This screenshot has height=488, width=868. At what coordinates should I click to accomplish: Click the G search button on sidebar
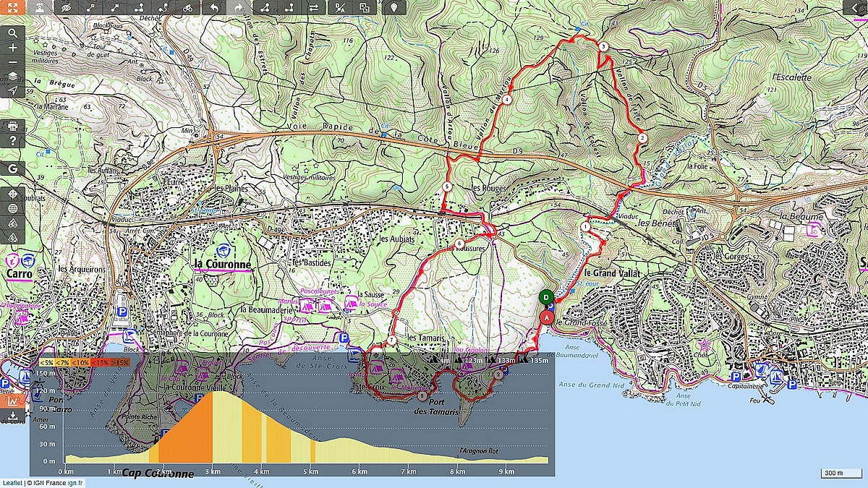pyautogui.click(x=12, y=169)
